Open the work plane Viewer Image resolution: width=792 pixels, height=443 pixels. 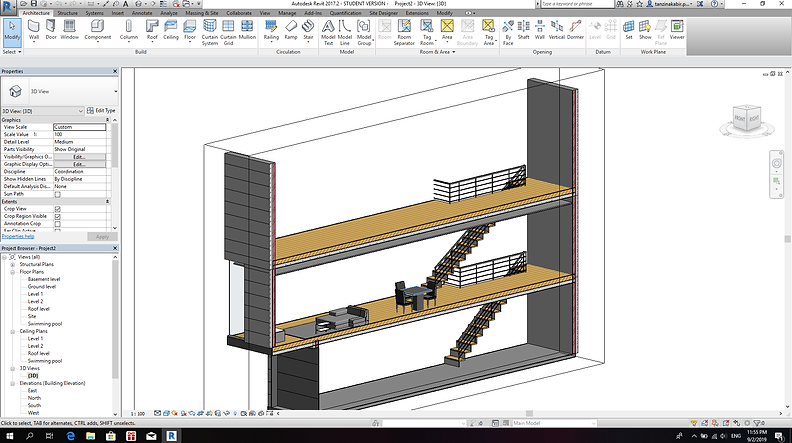click(x=677, y=30)
